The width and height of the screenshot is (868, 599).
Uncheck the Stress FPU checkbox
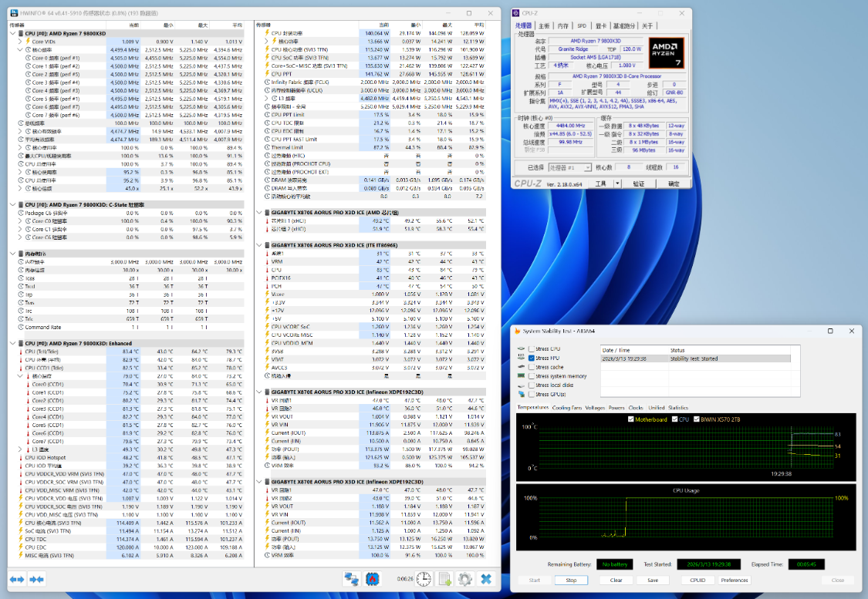tap(530, 358)
